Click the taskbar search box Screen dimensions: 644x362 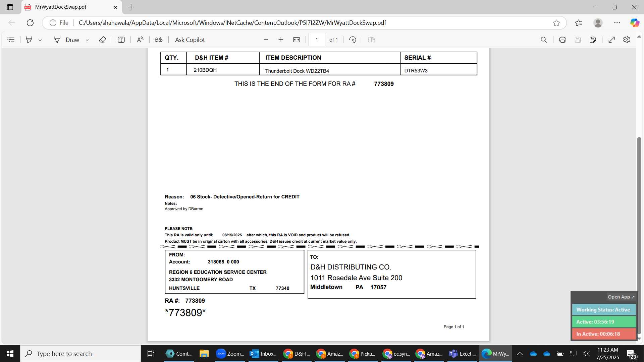click(x=80, y=354)
